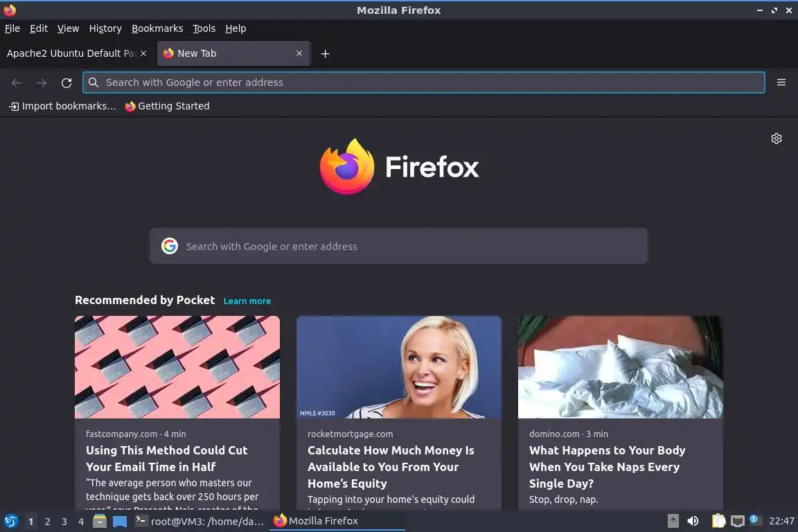Open the volume control in system tray

coord(693,521)
